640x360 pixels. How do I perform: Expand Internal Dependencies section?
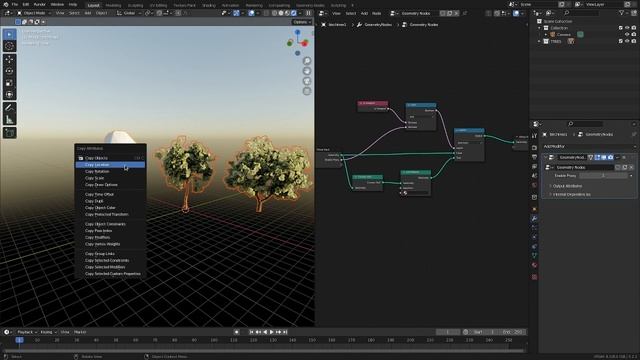(571, 195)
